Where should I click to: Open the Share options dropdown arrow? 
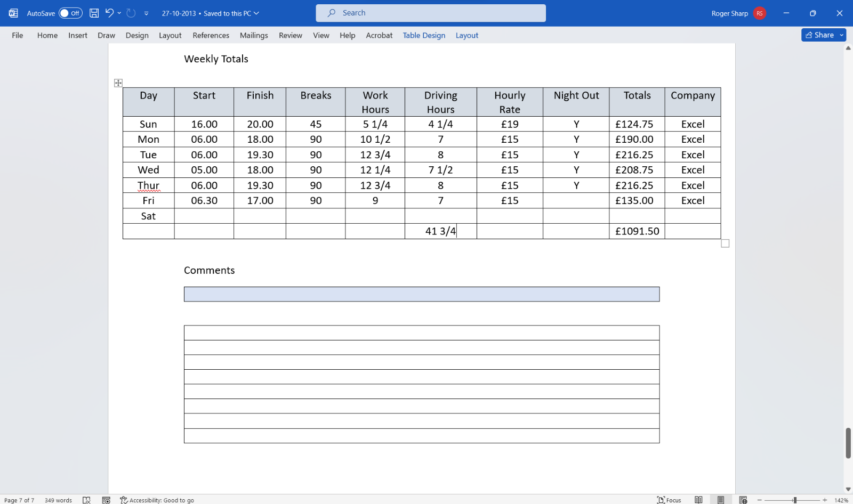(x=841, y=35)
